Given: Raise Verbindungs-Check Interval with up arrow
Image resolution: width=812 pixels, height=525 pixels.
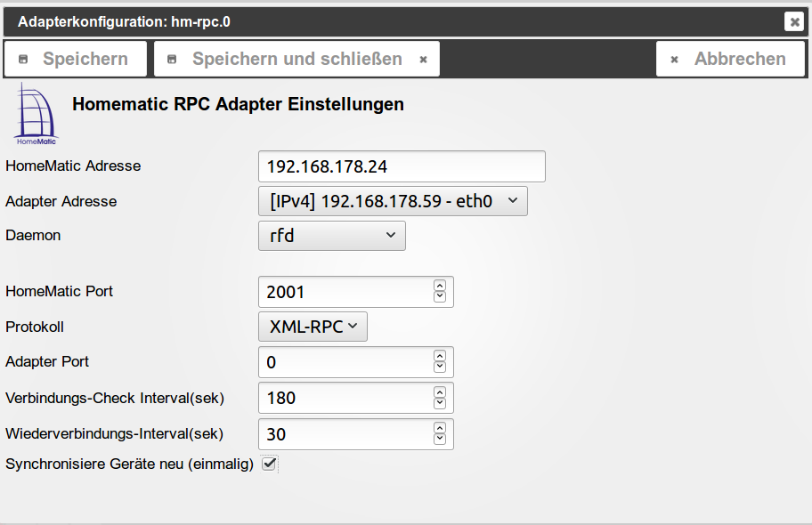Looking at the screenshot, I should click(x=440, y=392).
